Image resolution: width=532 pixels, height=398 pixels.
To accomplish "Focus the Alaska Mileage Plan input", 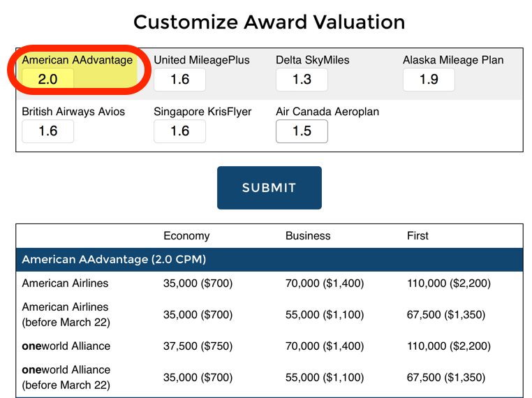I will tap(429, 80).
